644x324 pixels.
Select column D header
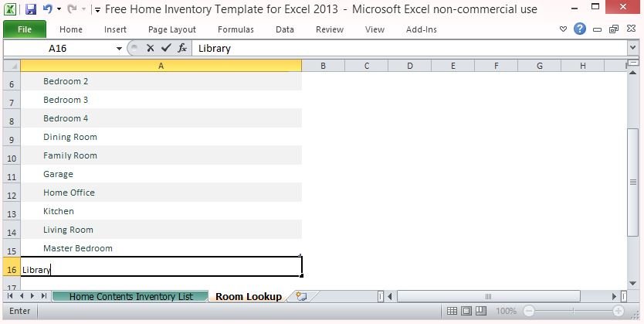point(409,66)
